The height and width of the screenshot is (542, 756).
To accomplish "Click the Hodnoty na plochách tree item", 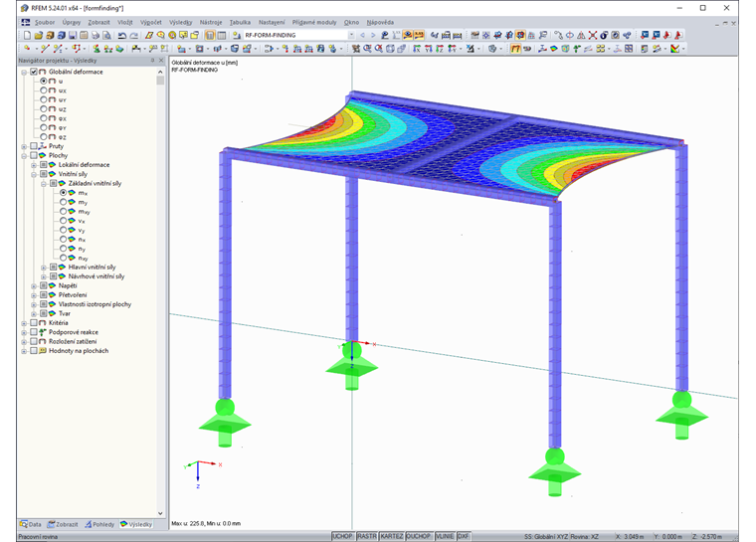I will point(79,351).
